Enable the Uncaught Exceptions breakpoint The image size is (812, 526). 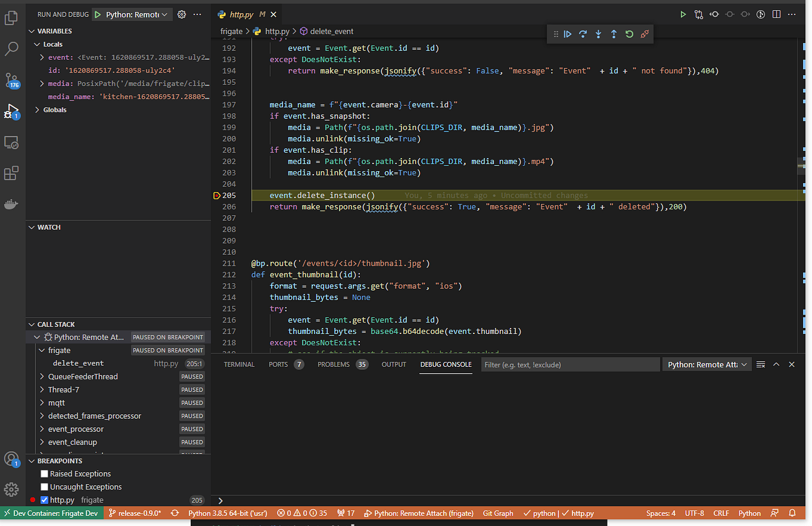(44, 487)
